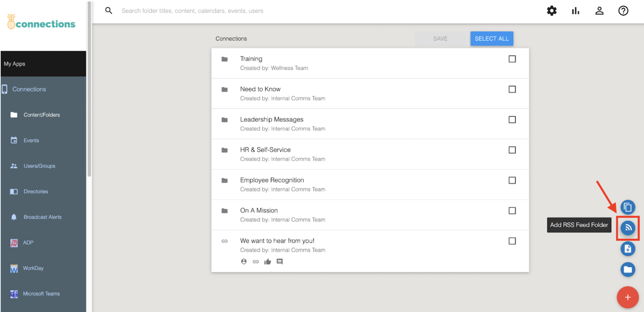Select the duplicate pages icon above the RSS button
644x312 pixels.
[x=628, y=207]
